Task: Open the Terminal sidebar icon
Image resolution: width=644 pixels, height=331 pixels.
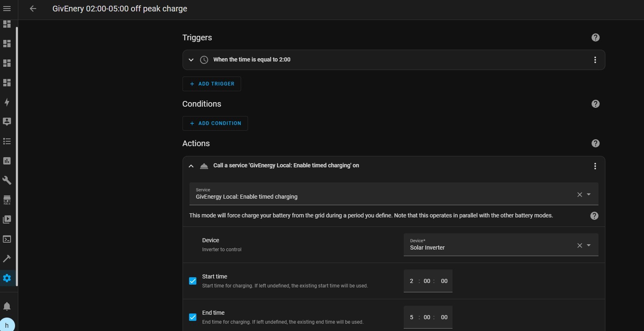Action: (x=7, y=239)
